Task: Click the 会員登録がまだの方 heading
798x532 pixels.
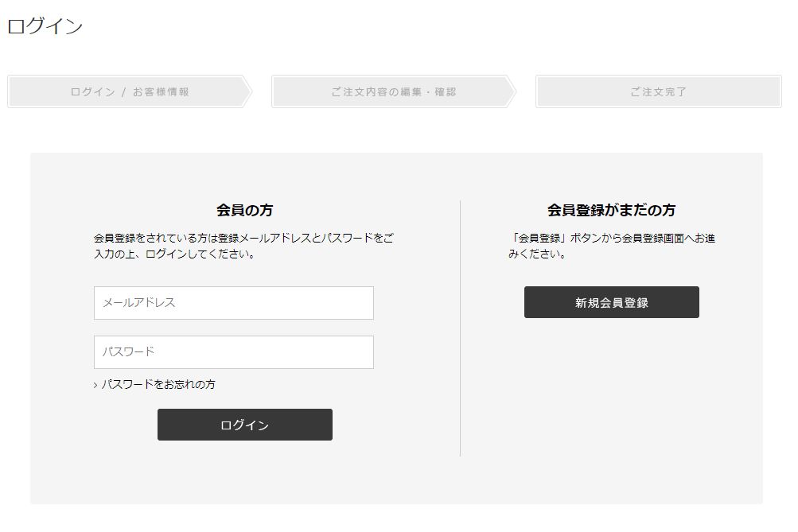Action: pos(611,210)
